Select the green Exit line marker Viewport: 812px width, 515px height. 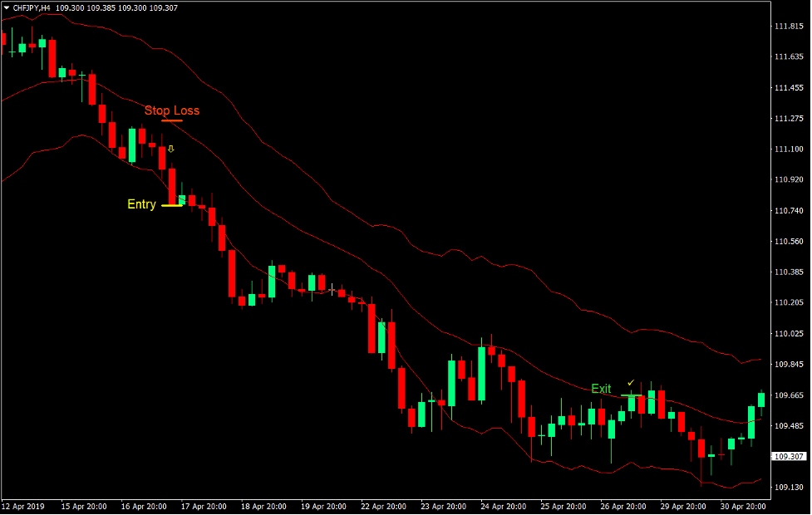click(x=630, y=395)
